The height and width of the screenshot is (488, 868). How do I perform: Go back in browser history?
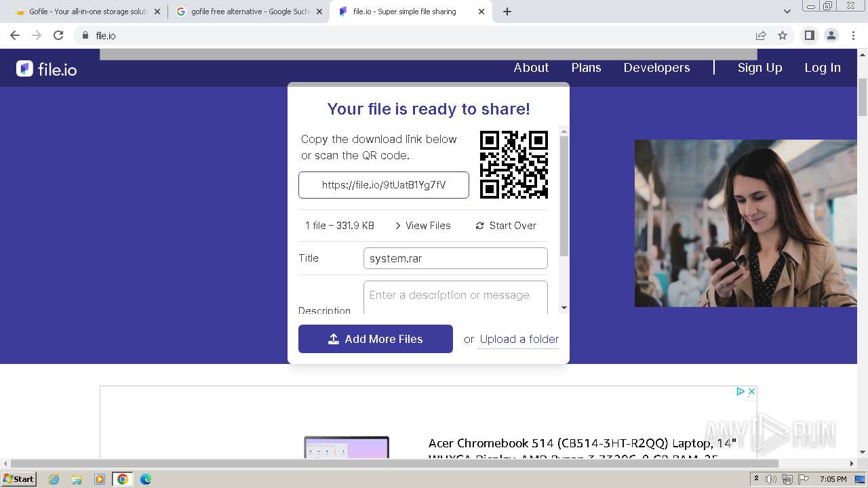[x=15, y=35]
